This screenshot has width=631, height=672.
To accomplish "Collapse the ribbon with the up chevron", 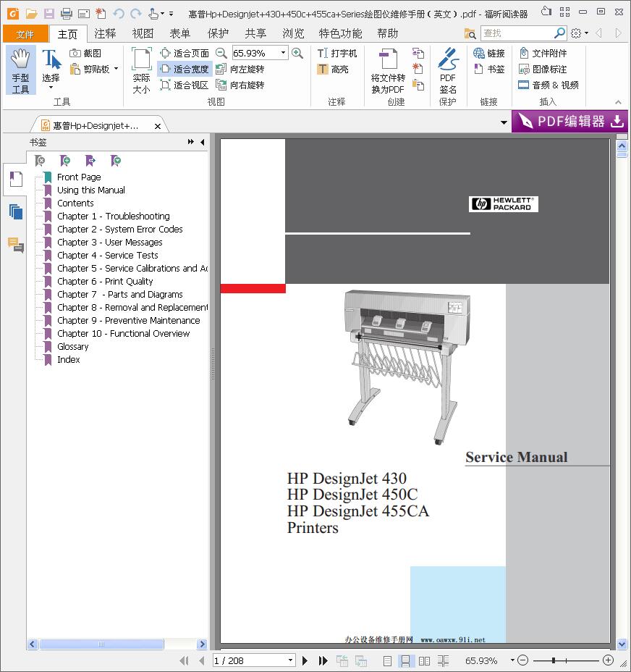I will [x=618, y=102].
